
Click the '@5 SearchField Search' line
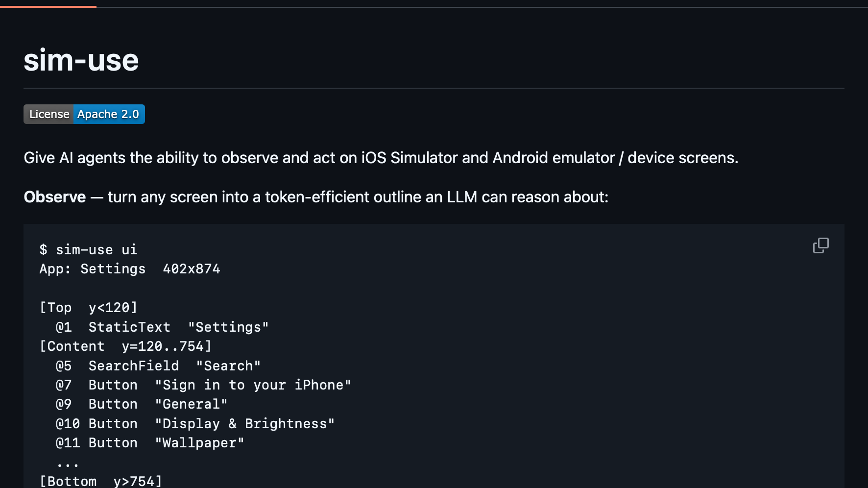[158, 366]
